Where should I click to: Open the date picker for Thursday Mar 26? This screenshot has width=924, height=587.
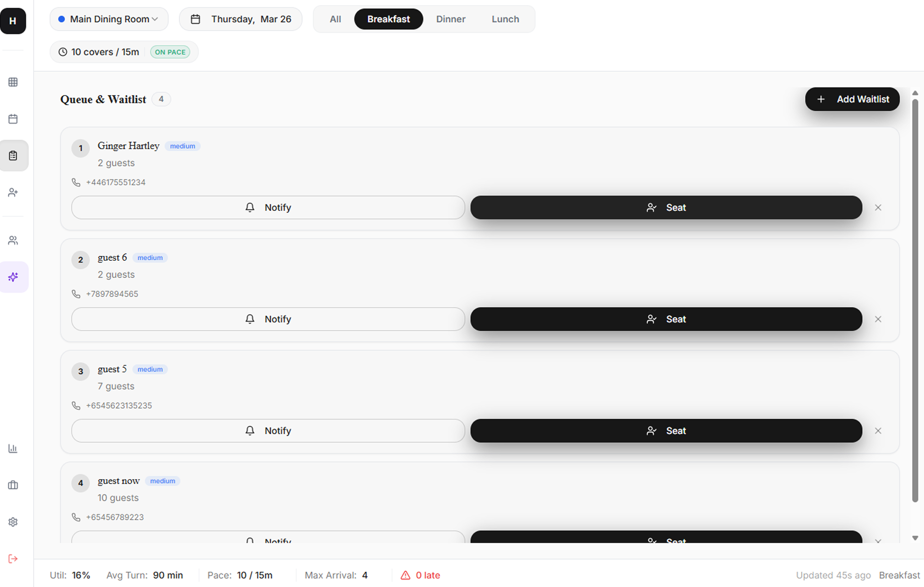click(241, 19)
